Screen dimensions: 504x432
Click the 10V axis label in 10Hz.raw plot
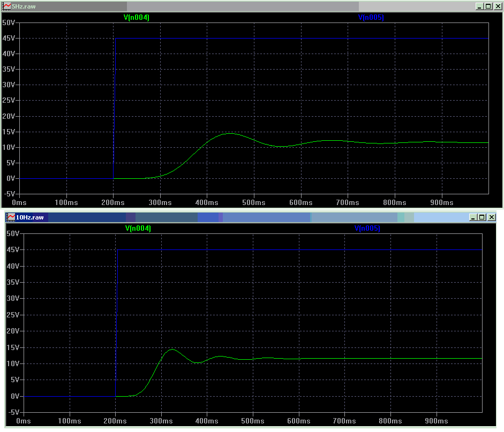(x=13, y=363)
